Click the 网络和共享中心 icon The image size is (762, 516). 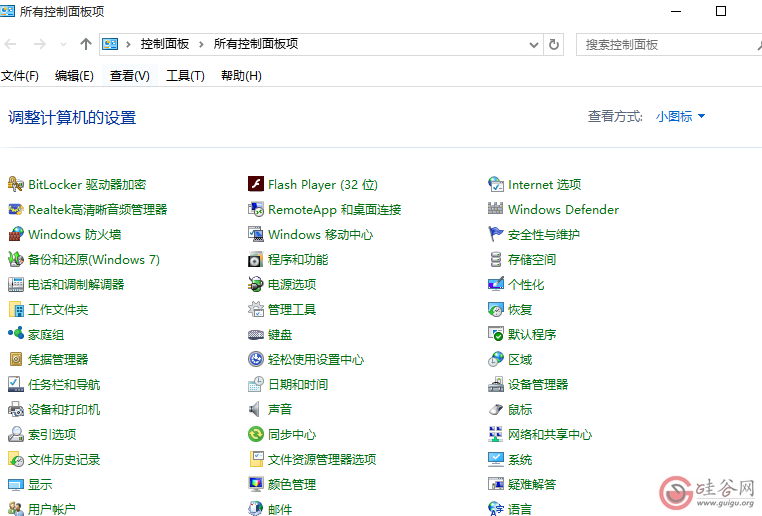496,434
